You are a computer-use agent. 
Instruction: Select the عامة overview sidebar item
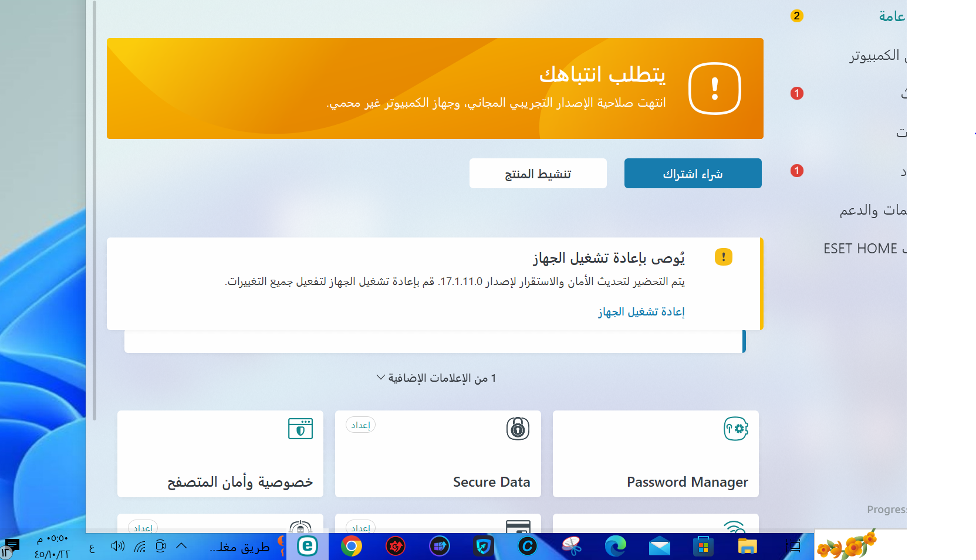(891, 16)
